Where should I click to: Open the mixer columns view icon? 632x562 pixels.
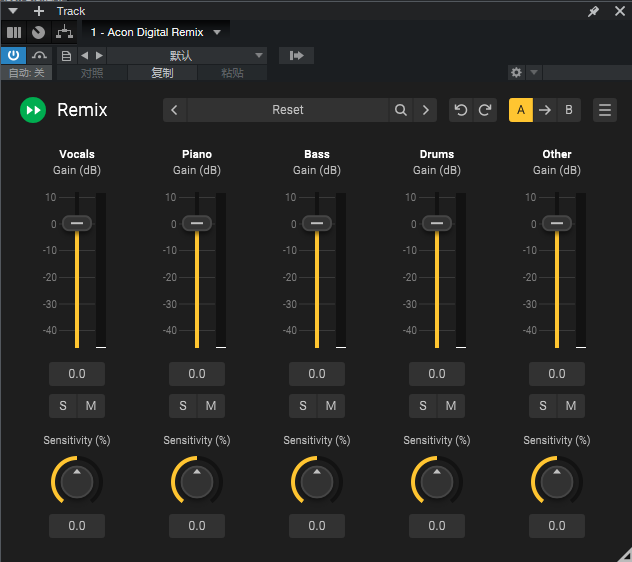coord(14,32)
